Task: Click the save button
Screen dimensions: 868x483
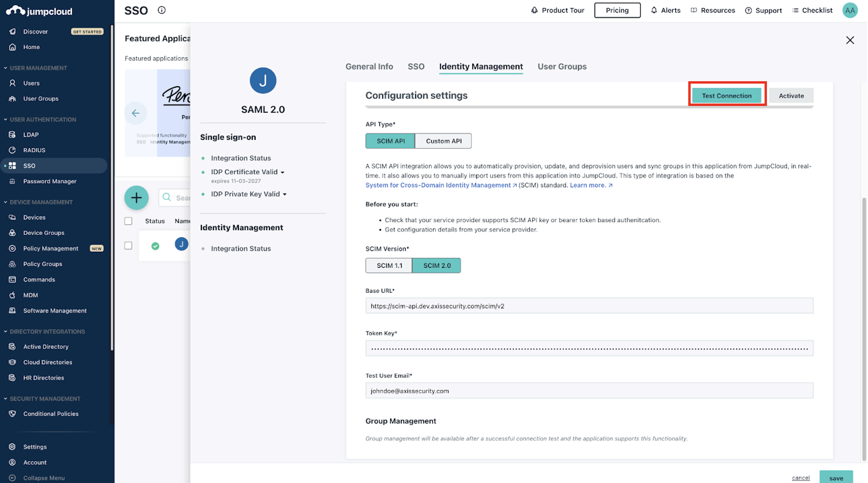Action: coord(836,478)
